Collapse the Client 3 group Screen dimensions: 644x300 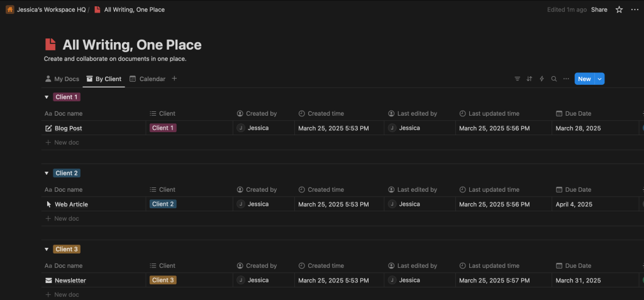(46, 249)
